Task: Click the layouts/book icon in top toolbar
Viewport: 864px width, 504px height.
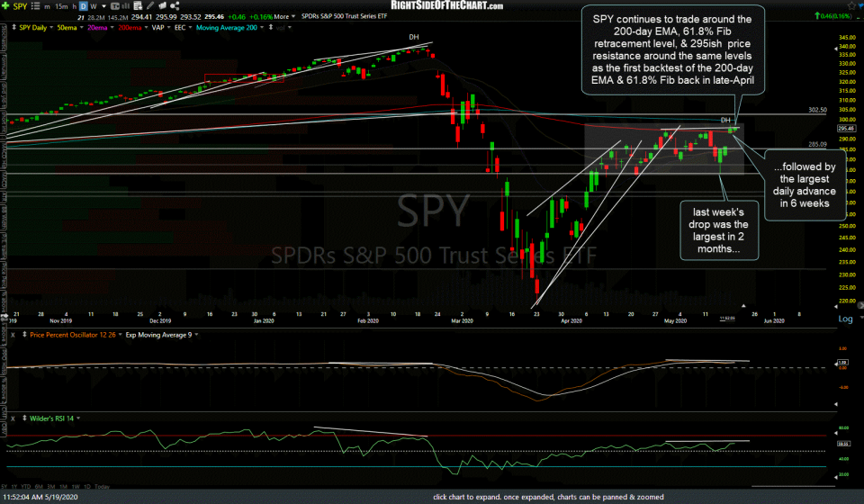Action: [x=163, y=6]
